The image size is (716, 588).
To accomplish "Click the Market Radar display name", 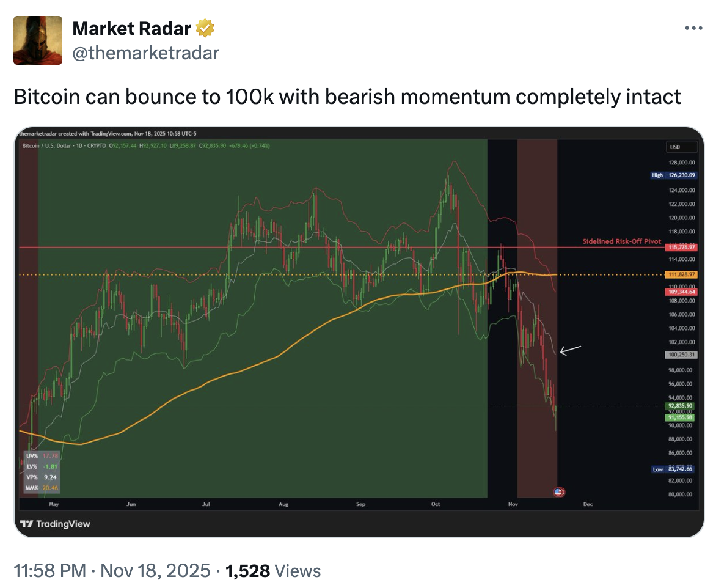I will 131,28.
